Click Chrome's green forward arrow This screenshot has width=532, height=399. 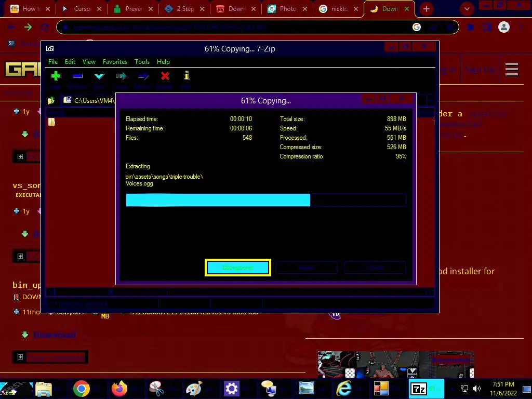(x=28, y=27)
